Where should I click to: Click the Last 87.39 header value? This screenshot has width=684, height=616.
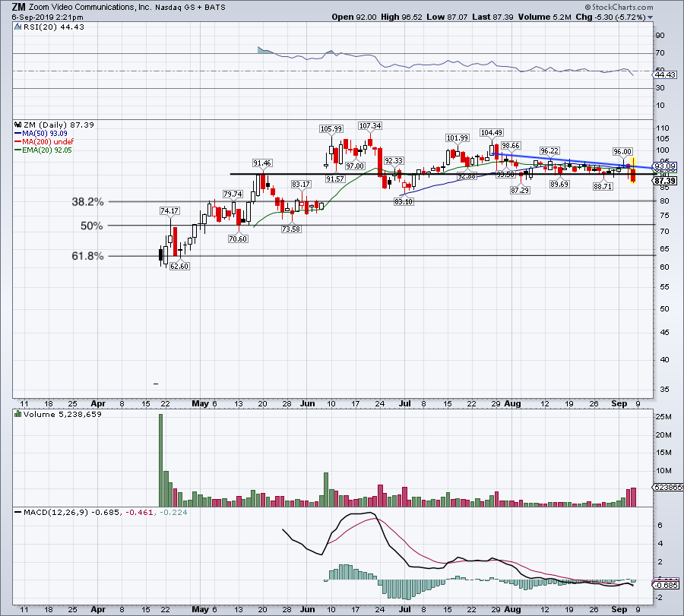492,17
